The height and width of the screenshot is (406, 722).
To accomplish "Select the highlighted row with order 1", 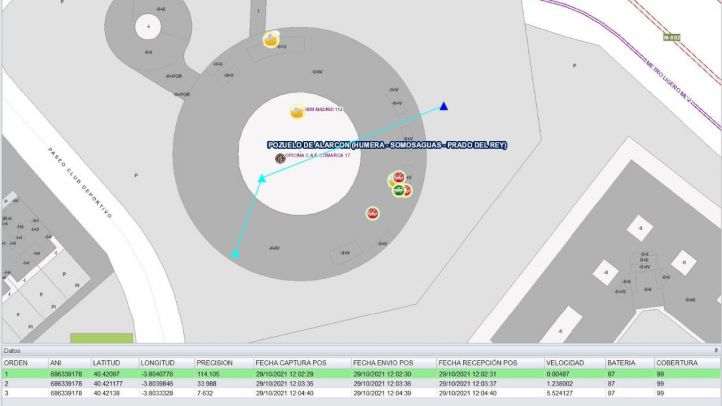I will tap(361, 374).
